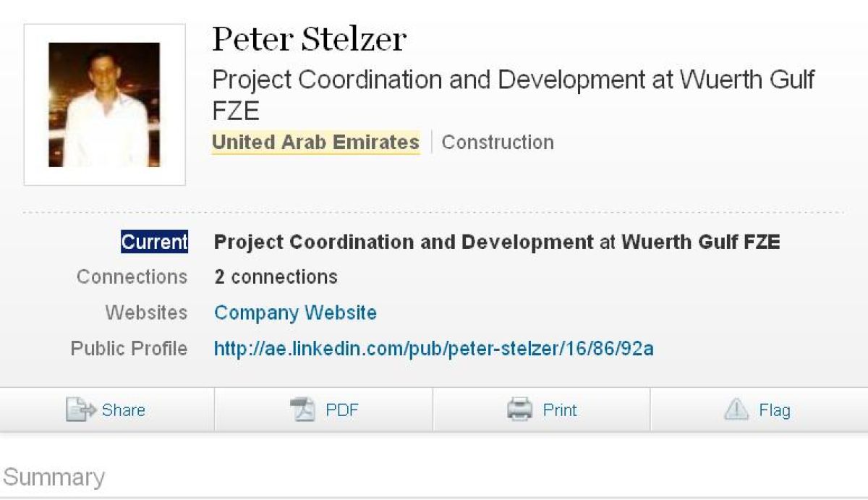Click the Share arrow icon
Screen dimensions: 868x500
pyautogui.click(x=80, y=410)
